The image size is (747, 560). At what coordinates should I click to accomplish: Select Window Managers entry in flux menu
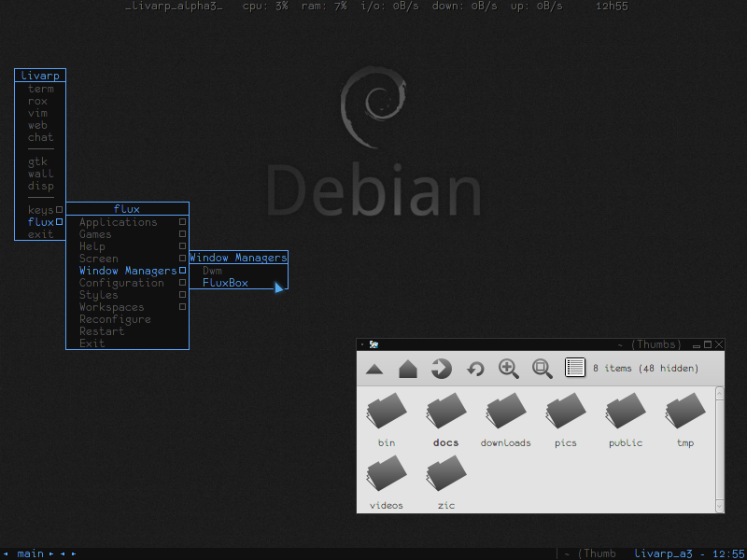[127, 271]
